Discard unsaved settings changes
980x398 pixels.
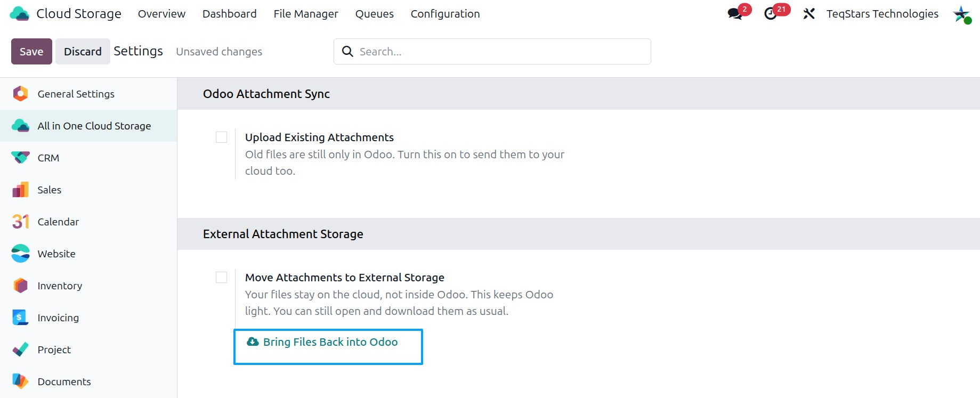coord(83,51)
